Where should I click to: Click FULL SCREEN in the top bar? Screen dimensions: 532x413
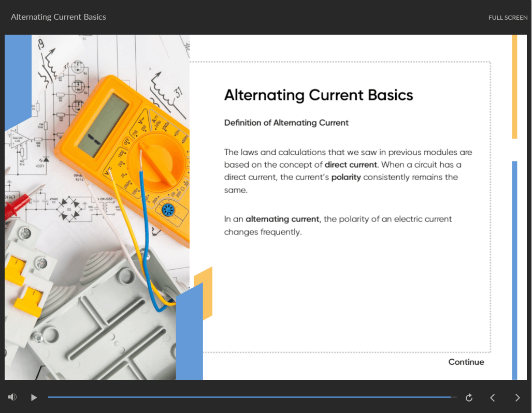tap(508, 17)
